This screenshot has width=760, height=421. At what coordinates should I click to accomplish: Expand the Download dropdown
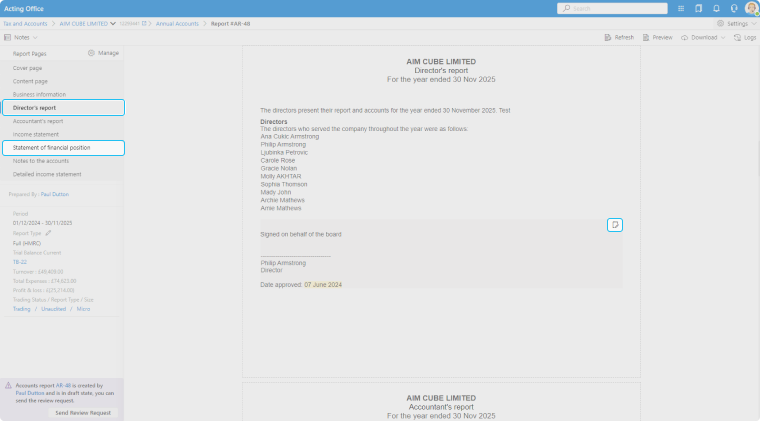click(x=704, y=37)
